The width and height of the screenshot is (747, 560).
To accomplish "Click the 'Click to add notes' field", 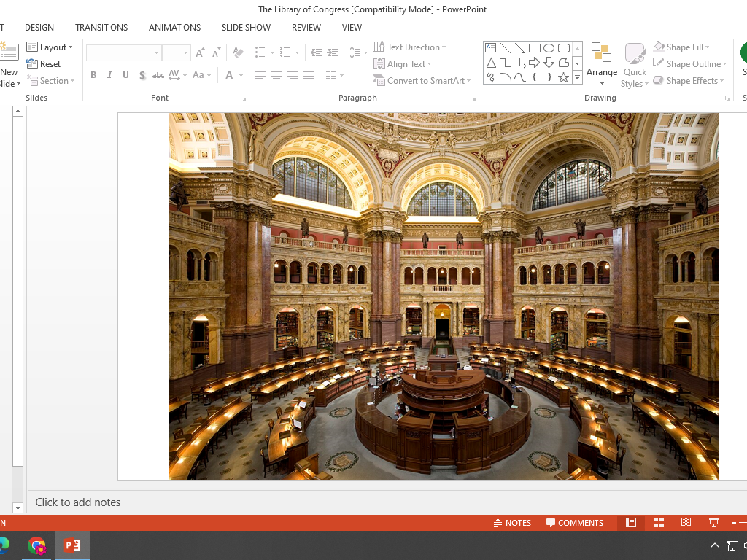I will tap(78, 502).
